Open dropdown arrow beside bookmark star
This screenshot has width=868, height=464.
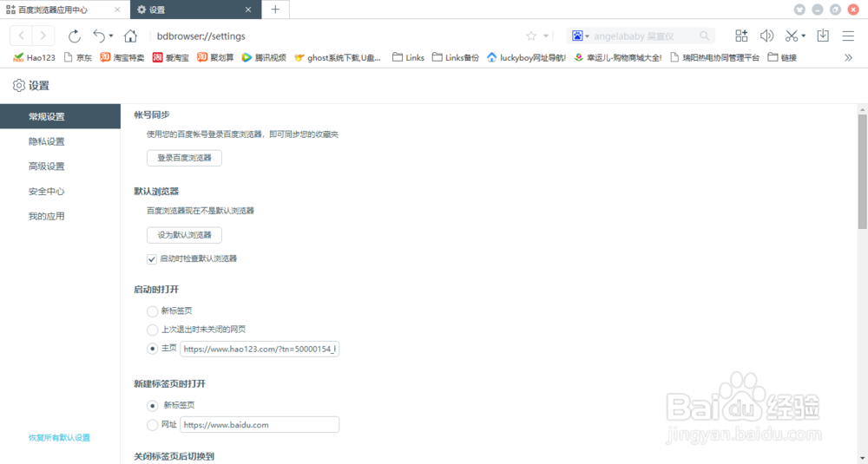pos(546,36)
